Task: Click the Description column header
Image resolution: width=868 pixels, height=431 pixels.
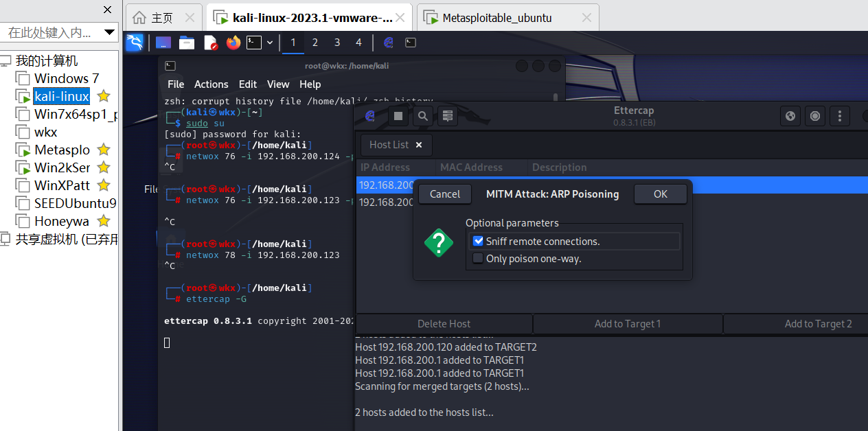Action: (559, 167)
